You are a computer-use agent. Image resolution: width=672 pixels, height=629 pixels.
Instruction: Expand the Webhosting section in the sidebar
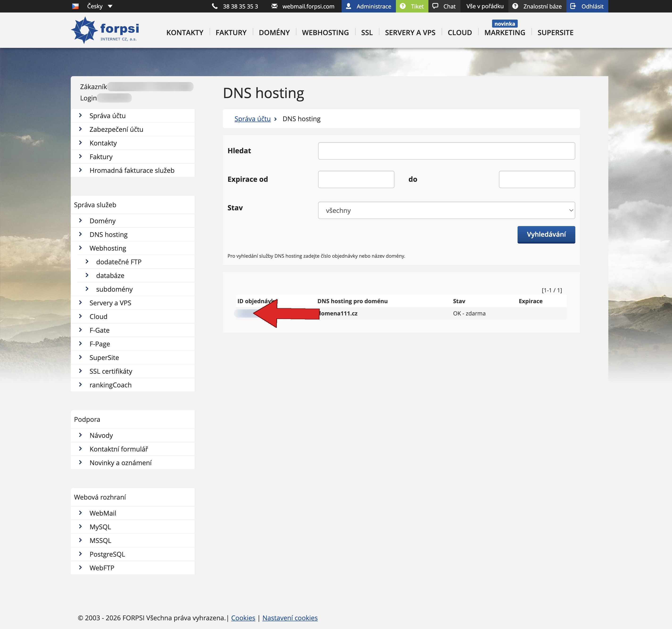pos(108,248)
